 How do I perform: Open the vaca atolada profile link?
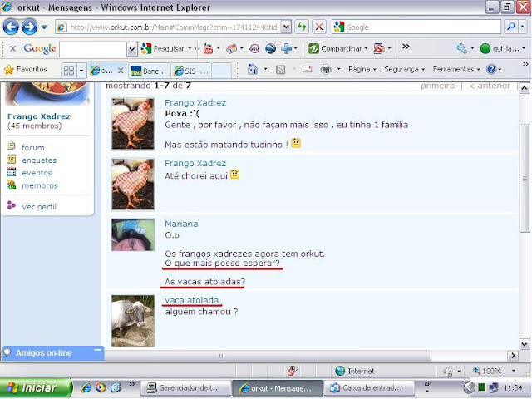[x=192, y=300]
